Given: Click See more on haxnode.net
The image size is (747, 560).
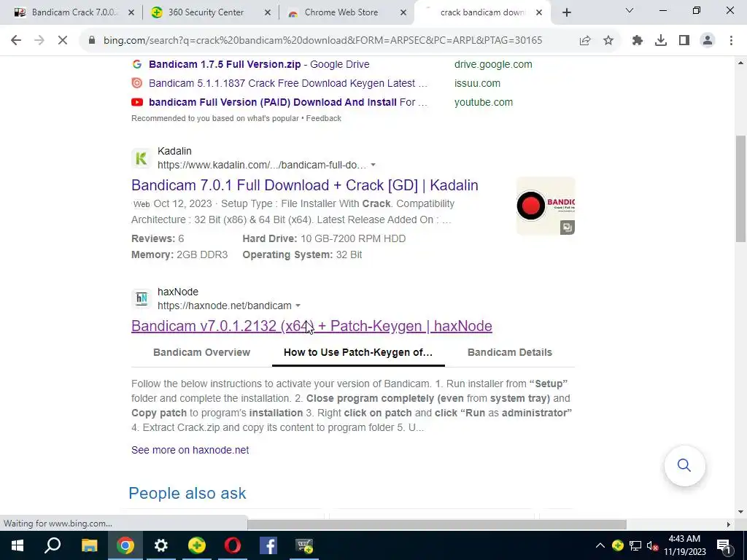Looking at the screenshot, I should click(x=190, y=450).
